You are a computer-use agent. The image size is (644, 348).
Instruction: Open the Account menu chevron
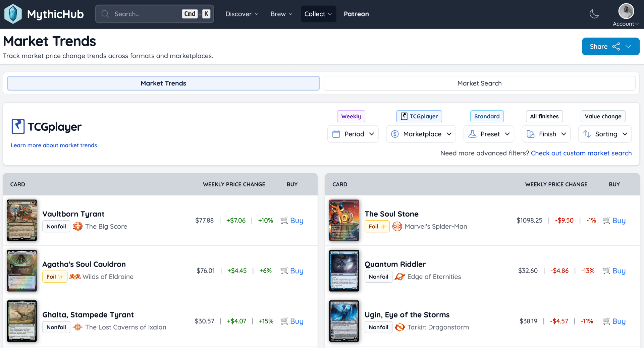[637, 23]
